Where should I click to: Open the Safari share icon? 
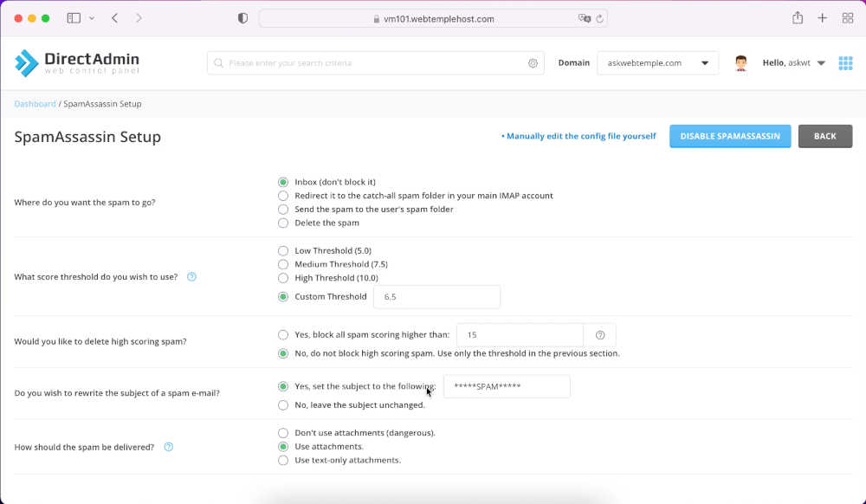pyautogui.click(x=797, y=17)
